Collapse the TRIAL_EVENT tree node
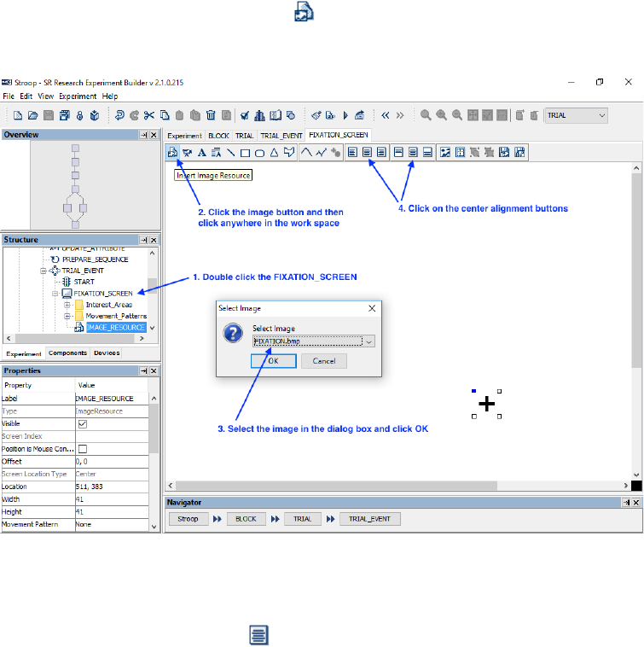Image resolution: width=644 pixels, height=647 pixels. (x=43, y=271)
